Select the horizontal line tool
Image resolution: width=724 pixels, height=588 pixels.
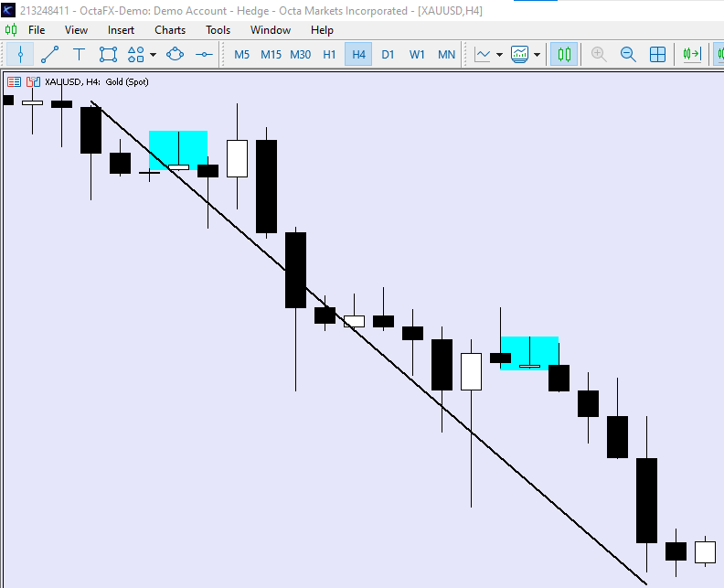204,55
